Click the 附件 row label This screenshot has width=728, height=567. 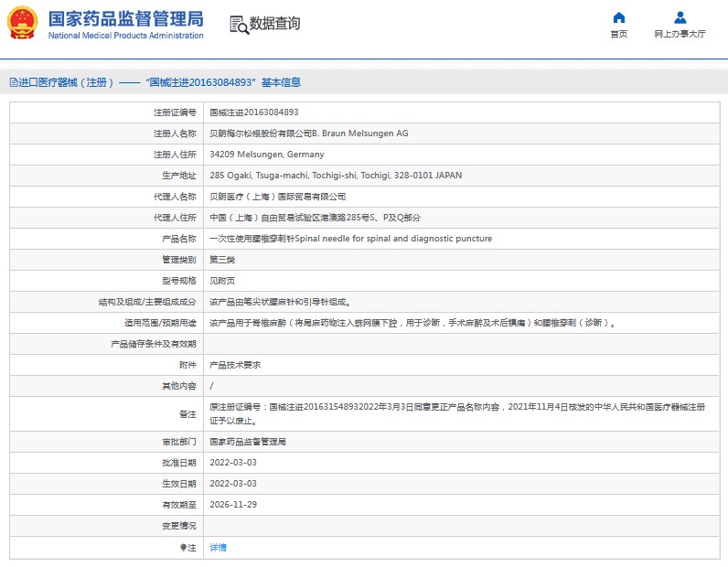188,365
